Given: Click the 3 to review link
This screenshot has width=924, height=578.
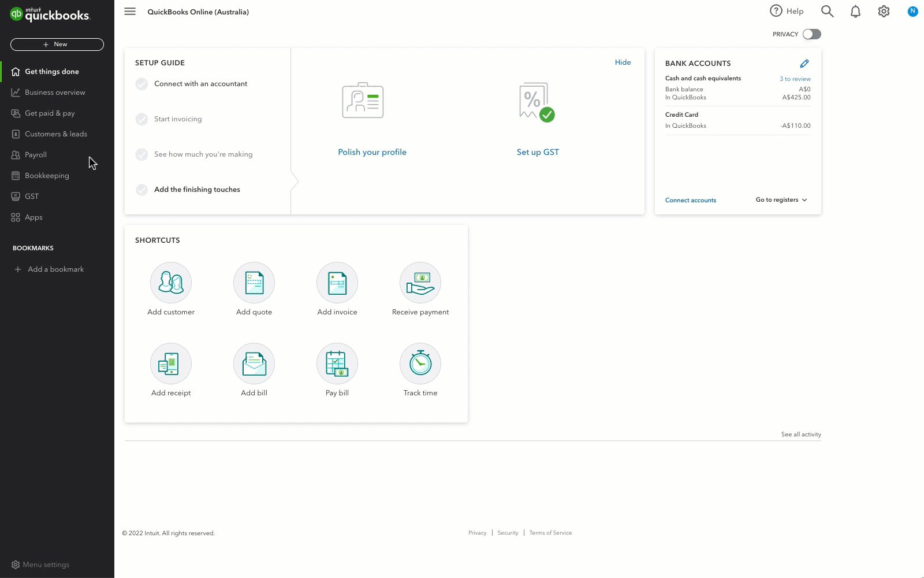Looking at the screenshot, I should pyautogui.click(x=795, y=79).
